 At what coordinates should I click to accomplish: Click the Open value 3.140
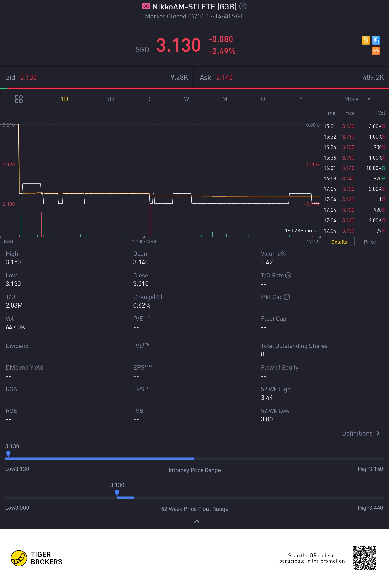[141, 262]
